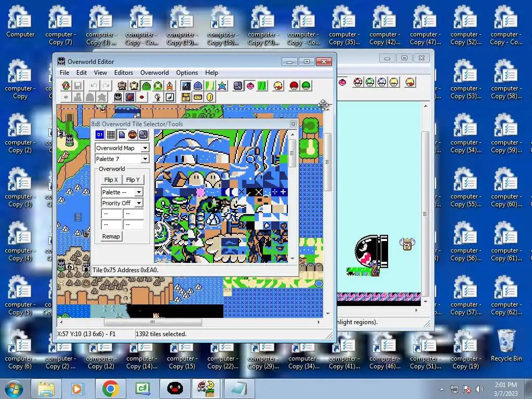Screen dimensions: 532x399
Task: Click the magnifier icon in main toolbar
Action: (x=238, y=86)
